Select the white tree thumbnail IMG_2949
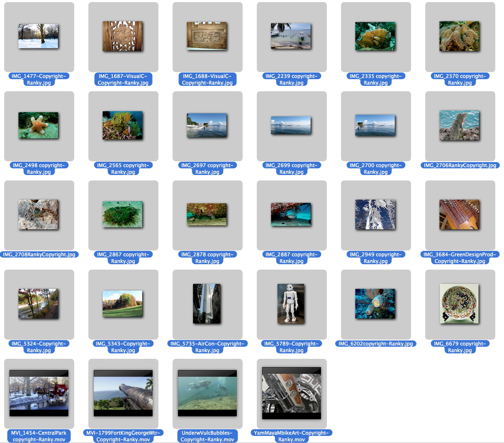This screenshot has height=443, width=504. point(376,215)
